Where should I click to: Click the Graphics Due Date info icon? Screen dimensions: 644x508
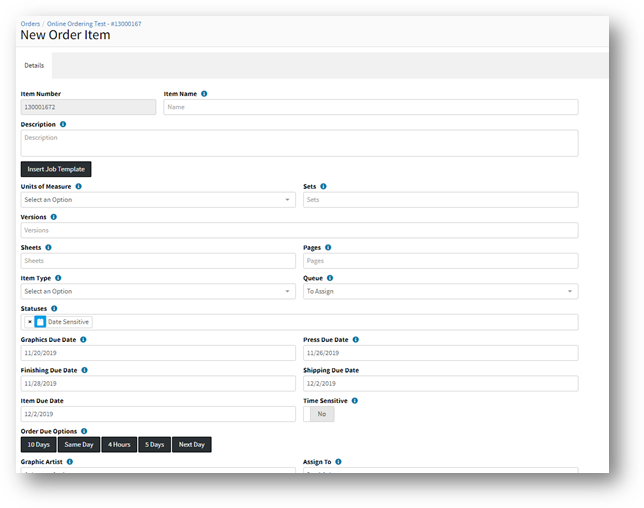[x=83, y=340]
